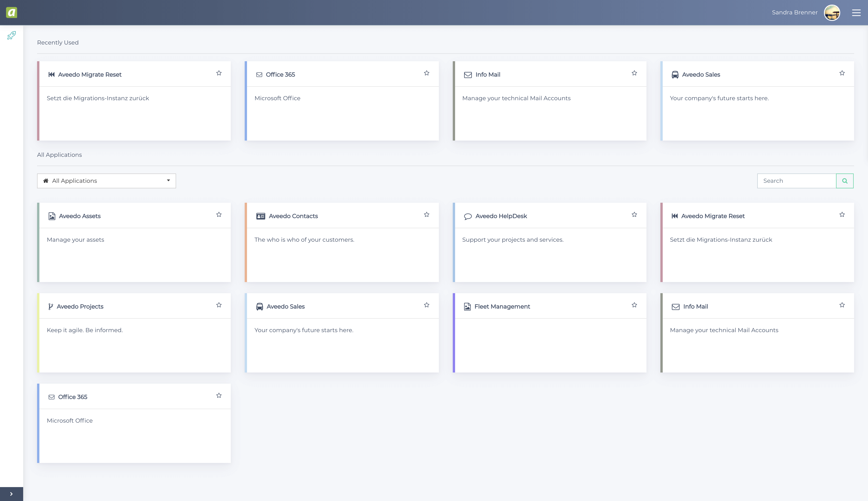Star the Info Mail card in All Applications
Screen dimensions: 868x501
coord(842,305)
